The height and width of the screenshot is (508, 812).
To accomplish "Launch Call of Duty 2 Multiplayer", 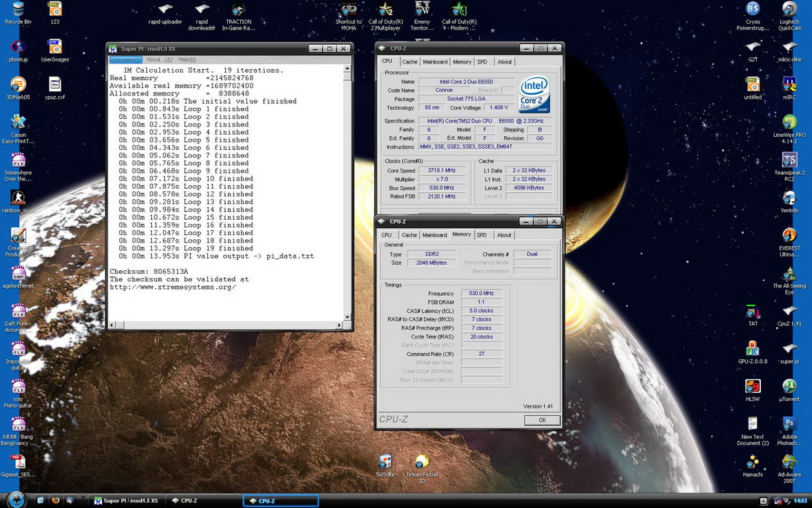I will (385, 16).
